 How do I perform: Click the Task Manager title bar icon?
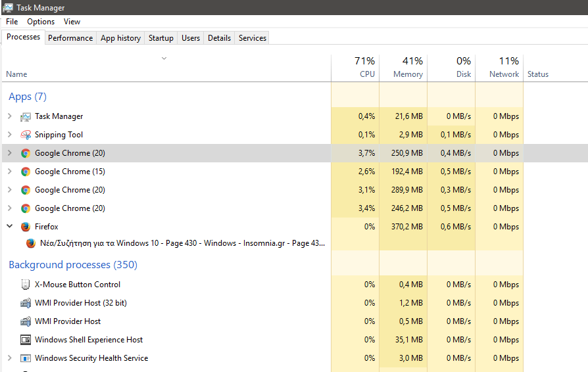pyautogui.click(x=7, y=7)
